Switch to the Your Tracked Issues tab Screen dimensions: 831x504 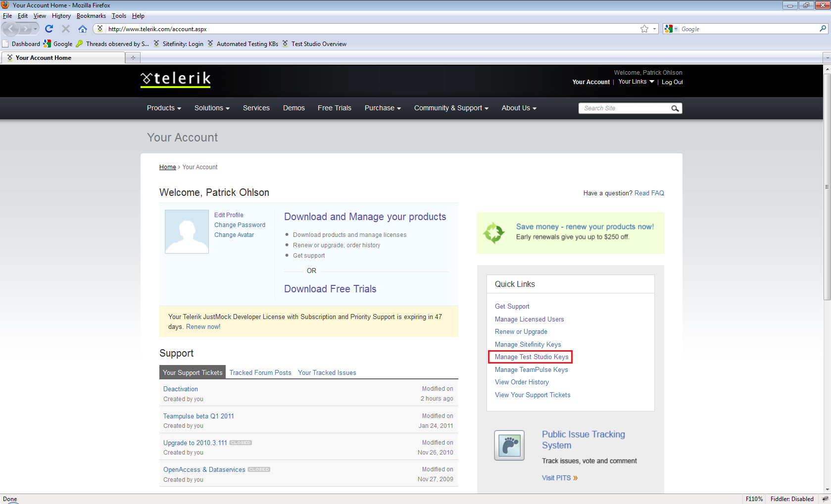[x=327, y=372]
